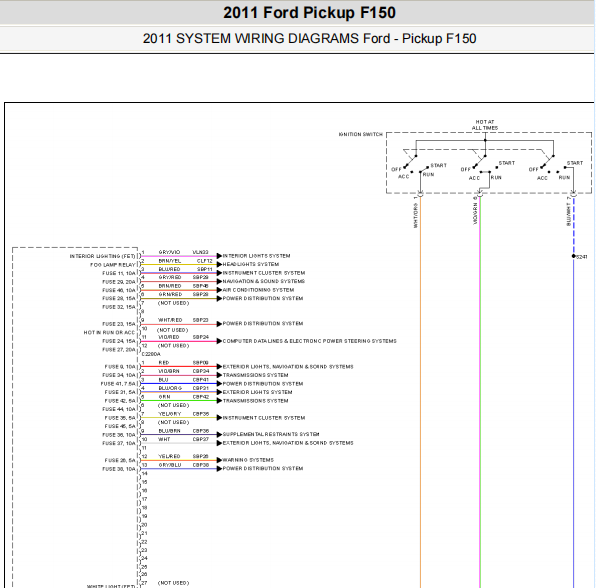
Task: Select the "FUSE 11, 10A" label
Action: coord(119,273)
